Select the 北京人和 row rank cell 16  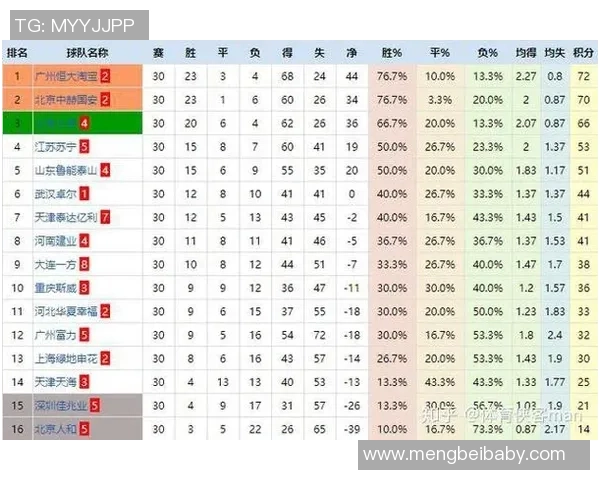click(x=17, y=429)
